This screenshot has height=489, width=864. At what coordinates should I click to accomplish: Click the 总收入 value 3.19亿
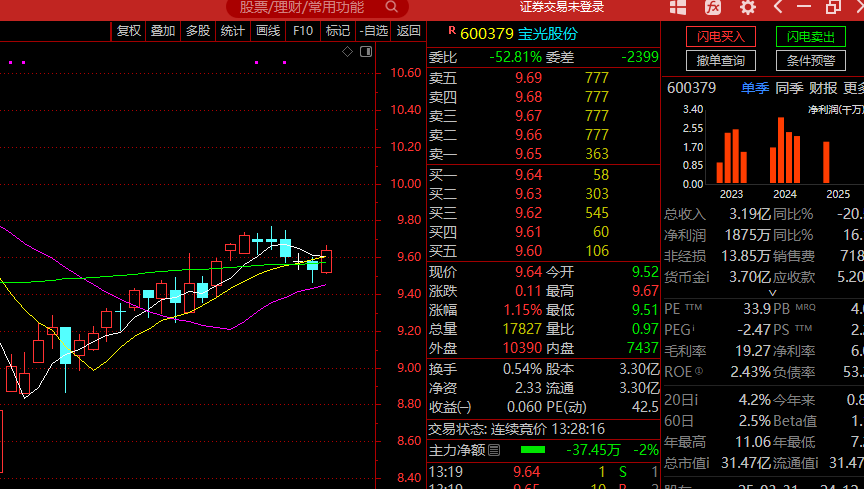coord(750,214)
